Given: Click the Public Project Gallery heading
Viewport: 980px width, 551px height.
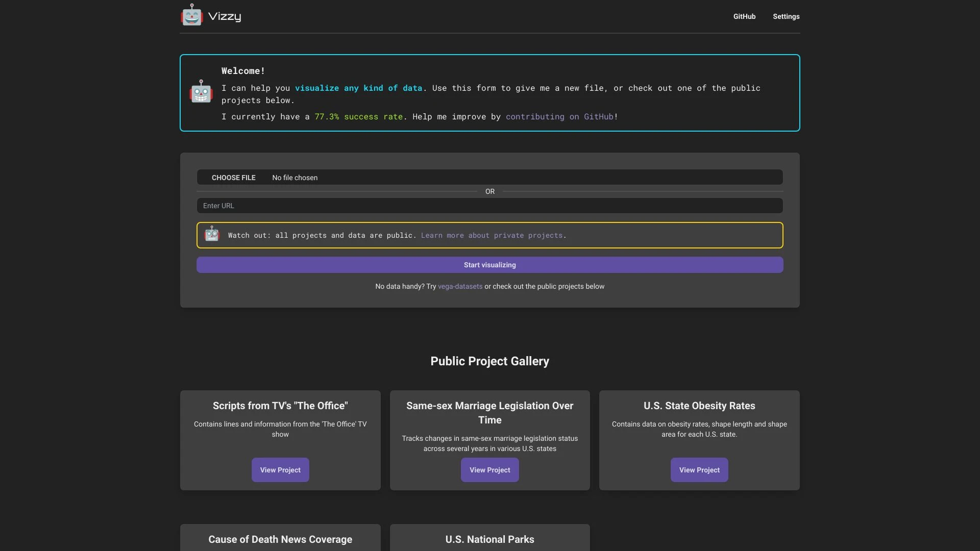Looking at the screenshot, I should pos(489,361).
